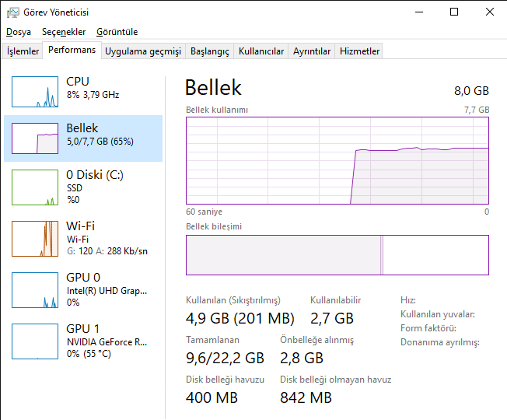Open the Görüntüle menu
This screenshot has height=420, width=507.
tap(117, 32)
